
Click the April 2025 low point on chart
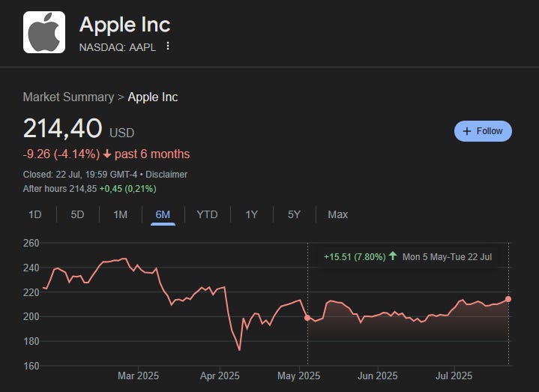click(239, 350)
